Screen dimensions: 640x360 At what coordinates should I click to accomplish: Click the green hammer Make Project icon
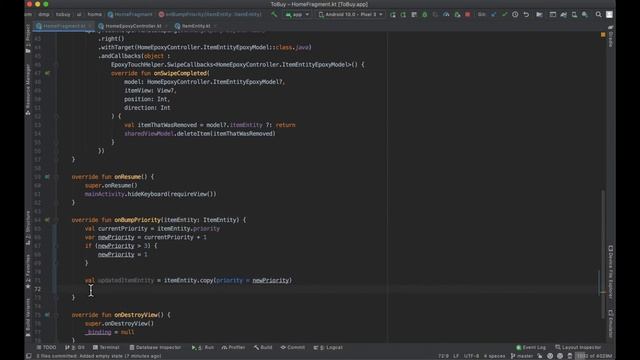coord(274,15)
